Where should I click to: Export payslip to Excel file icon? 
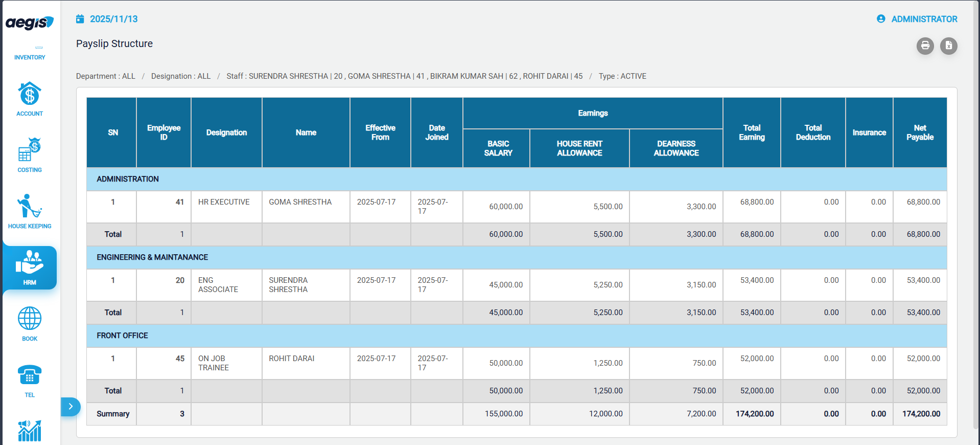tap(948, 46)
